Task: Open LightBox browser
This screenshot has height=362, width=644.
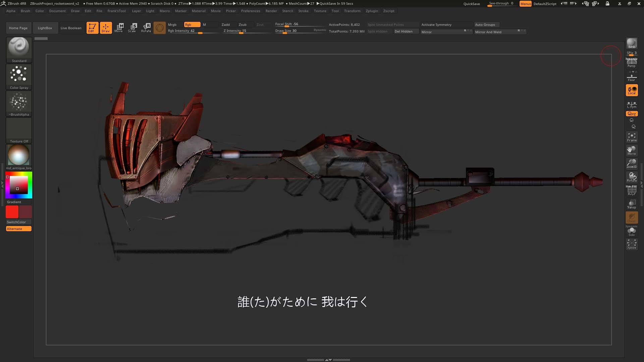Action: point(45,28)
